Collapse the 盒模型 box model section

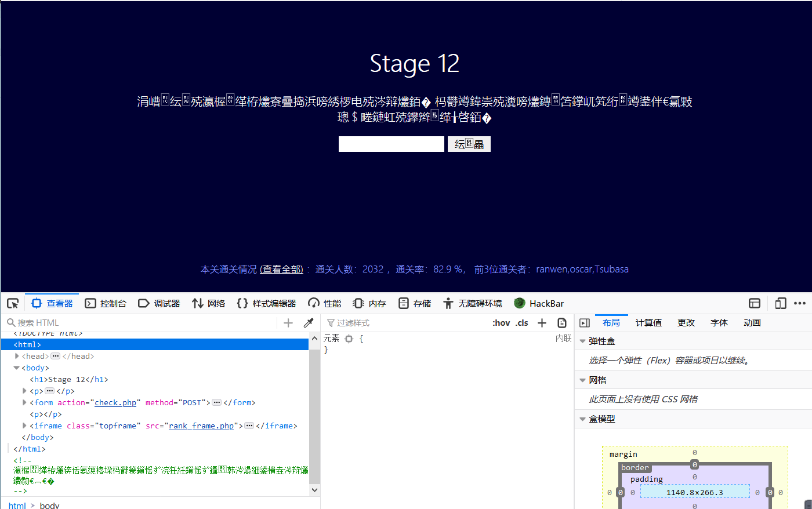click(x=582, y=419)
